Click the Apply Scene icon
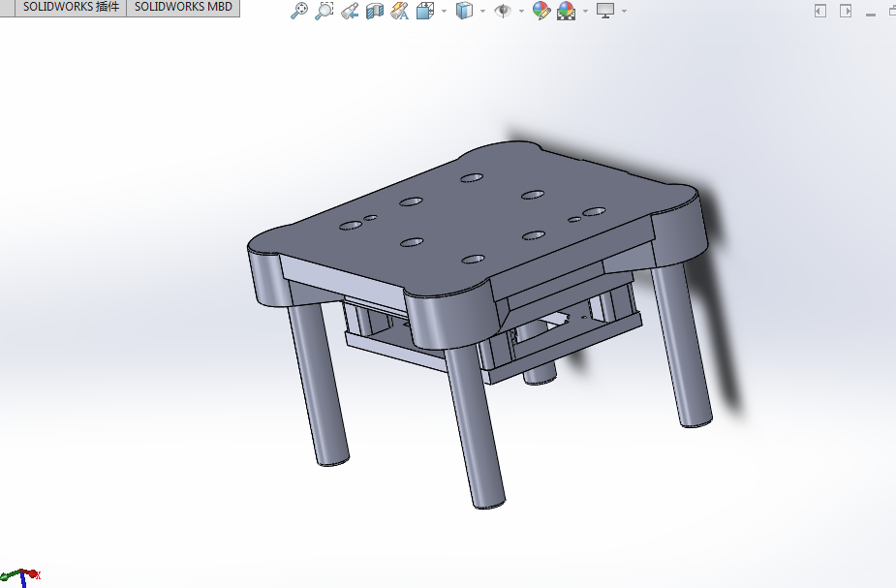 566,11
